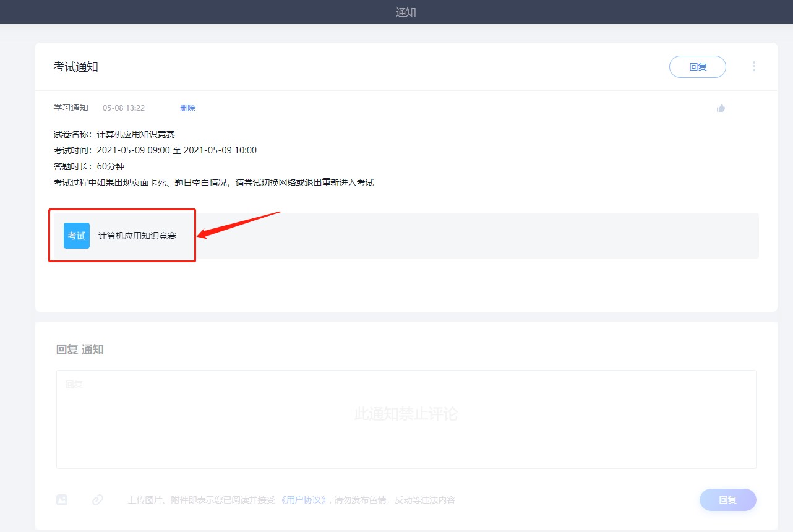Click the 通知 page title bar text

[406, 12]
